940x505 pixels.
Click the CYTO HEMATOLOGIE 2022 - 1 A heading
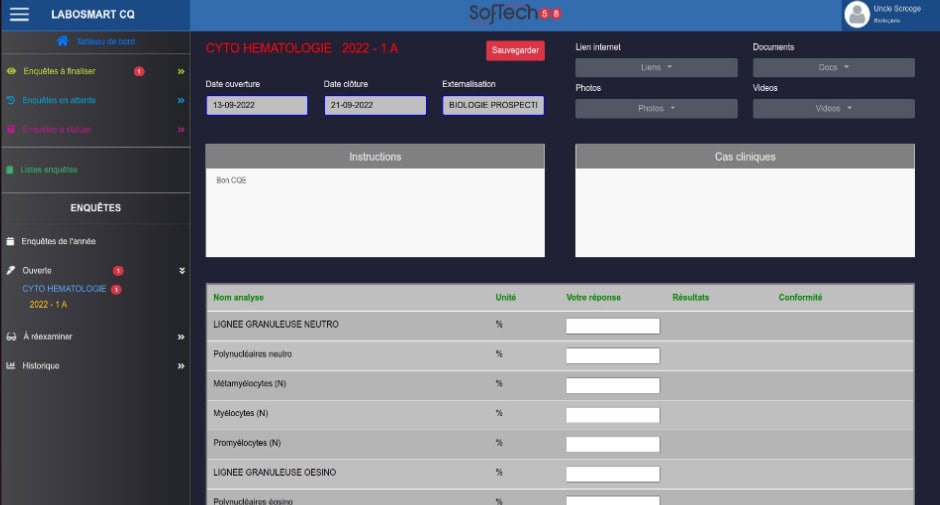point(302,49)
